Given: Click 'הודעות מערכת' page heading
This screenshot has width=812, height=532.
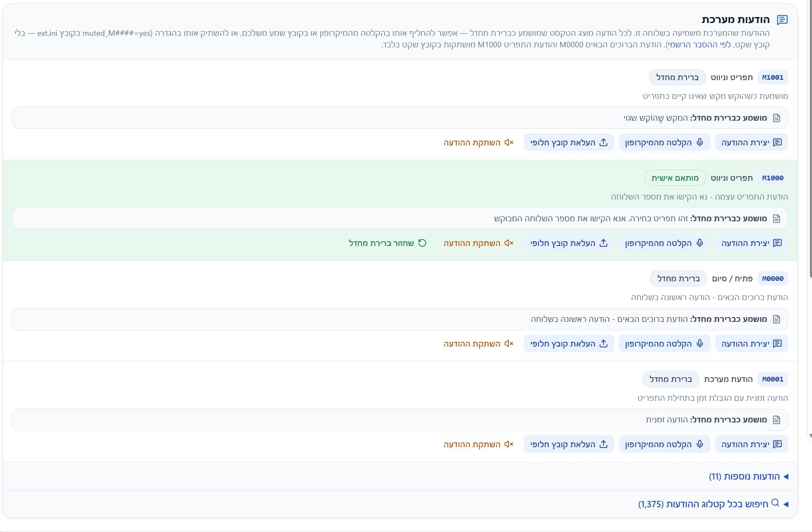Looking at the screenshot, I should [735, 20].
